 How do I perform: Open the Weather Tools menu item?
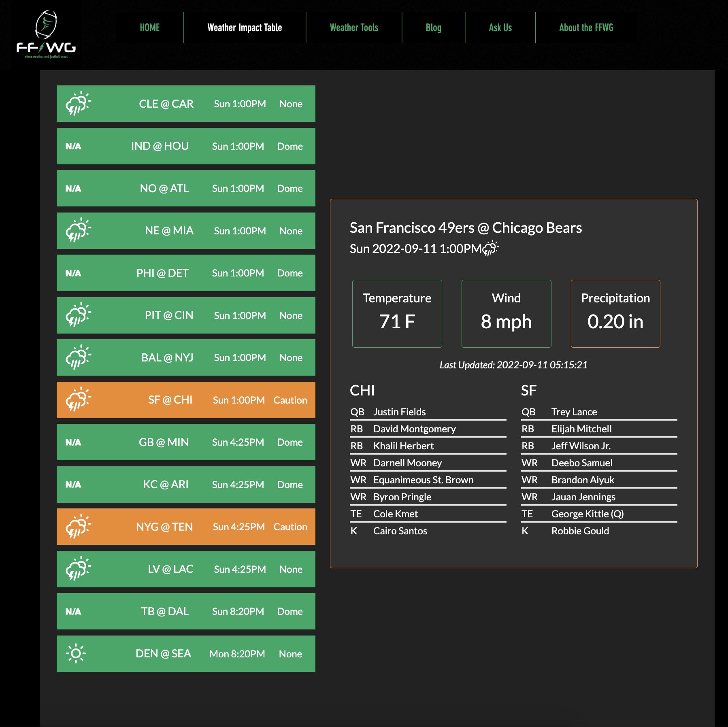(353, 28)
